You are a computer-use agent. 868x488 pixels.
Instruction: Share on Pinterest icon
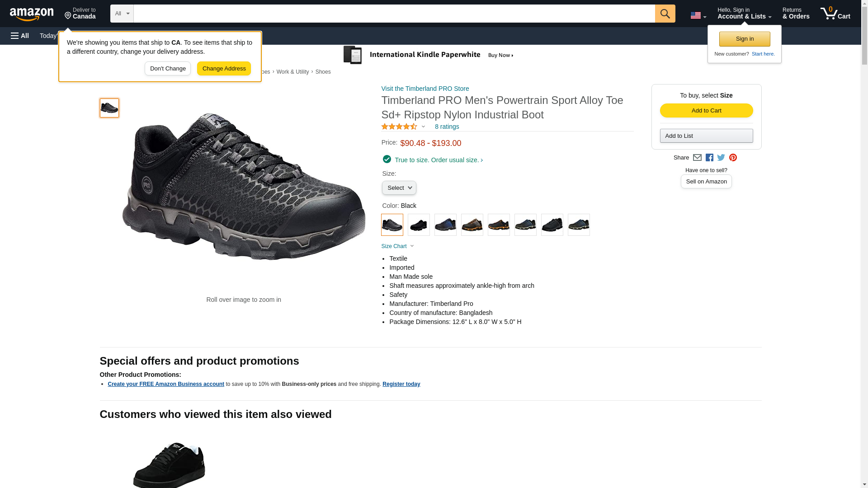733,158
